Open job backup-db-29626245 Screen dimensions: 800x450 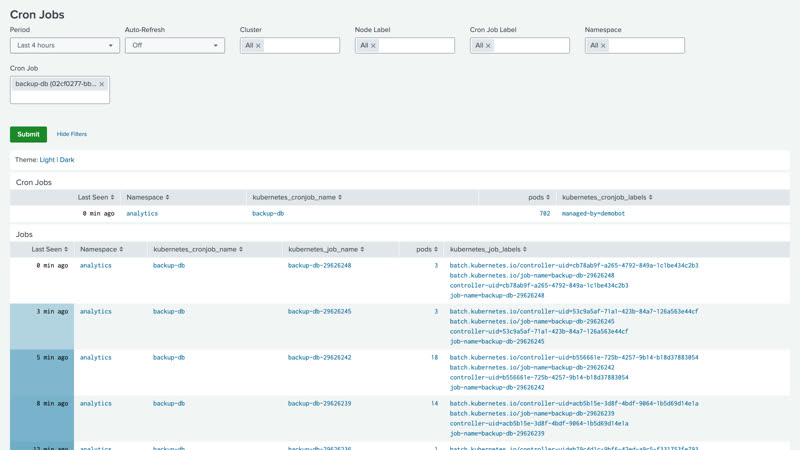click(x=319, y=311)
